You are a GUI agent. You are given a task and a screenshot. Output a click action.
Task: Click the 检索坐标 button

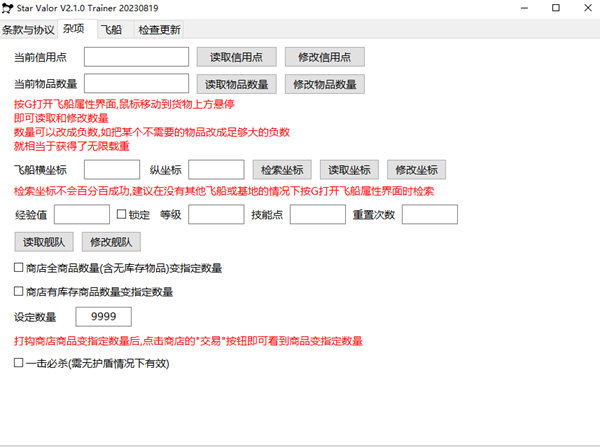283,170
